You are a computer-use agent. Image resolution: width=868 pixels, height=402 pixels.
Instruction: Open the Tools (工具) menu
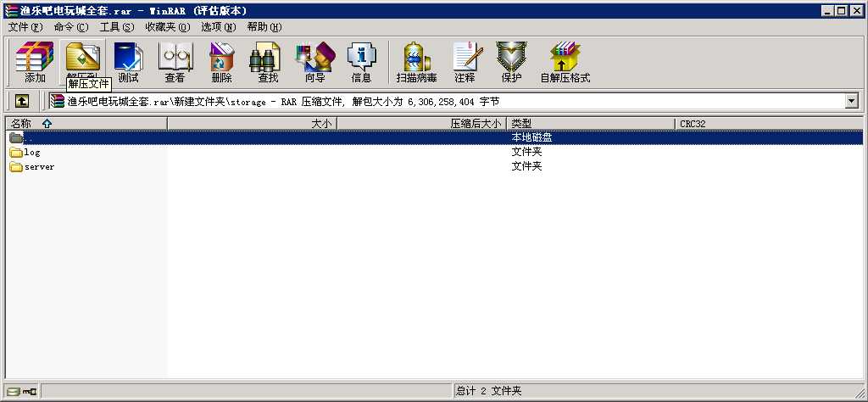point(117,27)
